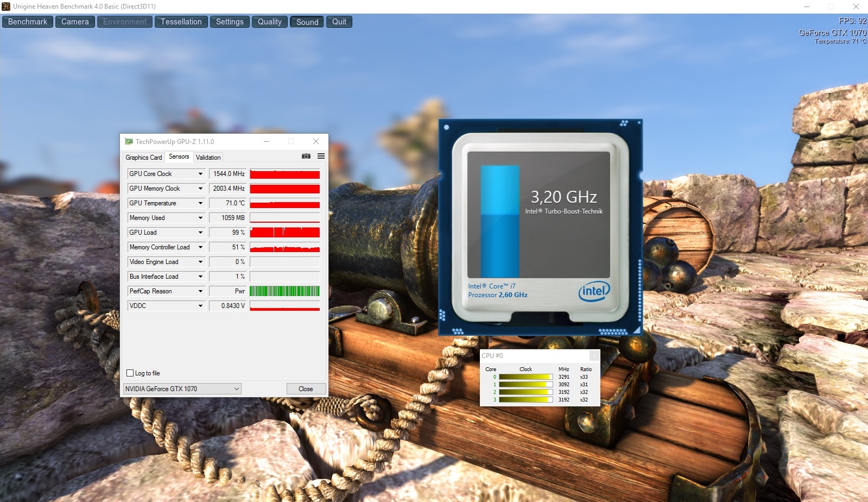Expand the VDDC sensor dropdown
Screen dimensions: 868x502
(200, 306)
